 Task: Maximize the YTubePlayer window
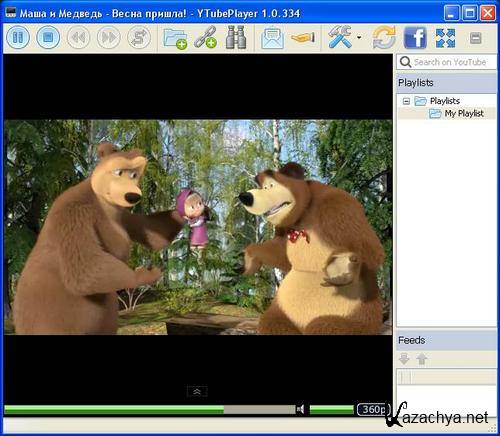click(470, 13)
